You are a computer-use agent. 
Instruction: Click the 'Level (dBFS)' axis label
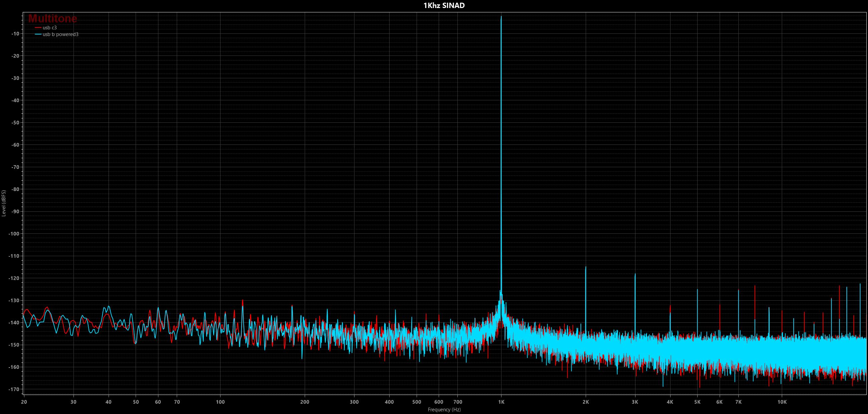(x=4, y=203)
